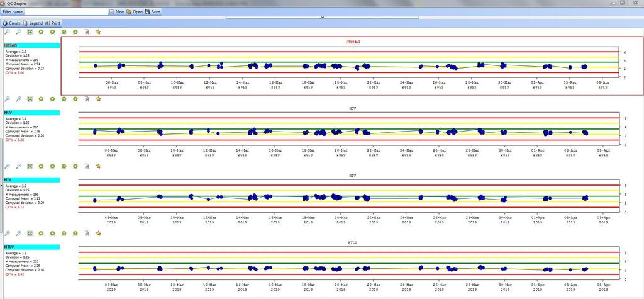Zoom in using the HTLV graph toolbar
Viewport: 644px width, 299px height.
click(8, 233)
